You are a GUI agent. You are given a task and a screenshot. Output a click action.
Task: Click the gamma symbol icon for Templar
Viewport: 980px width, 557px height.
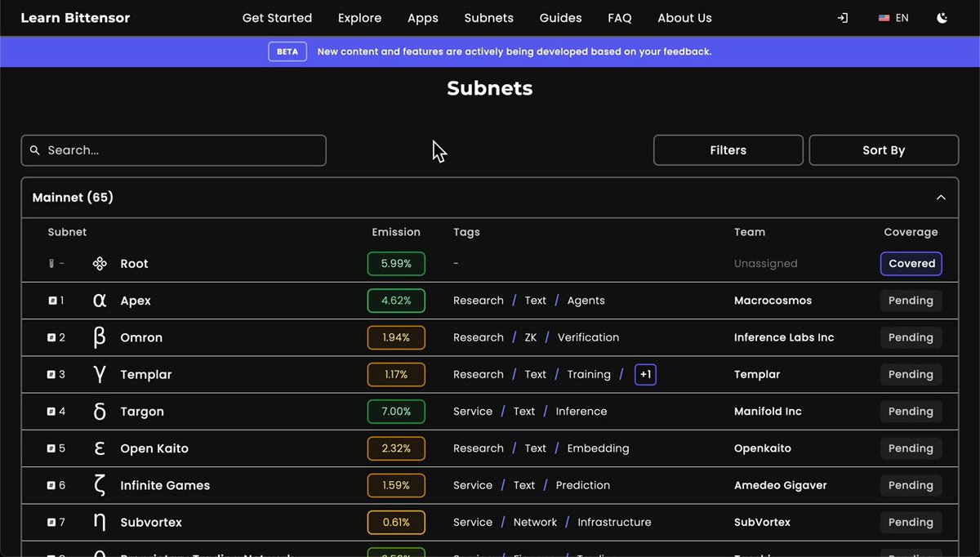[x=100, y=375]
